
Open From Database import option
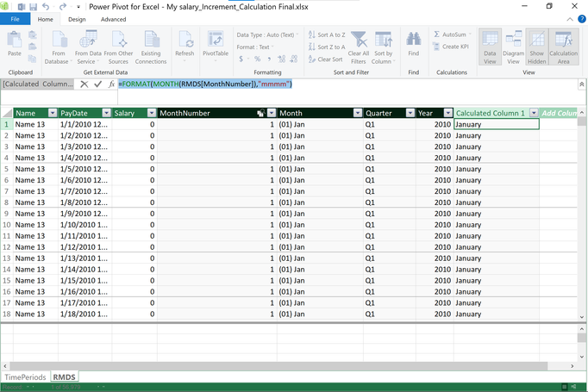pos(59,47)
